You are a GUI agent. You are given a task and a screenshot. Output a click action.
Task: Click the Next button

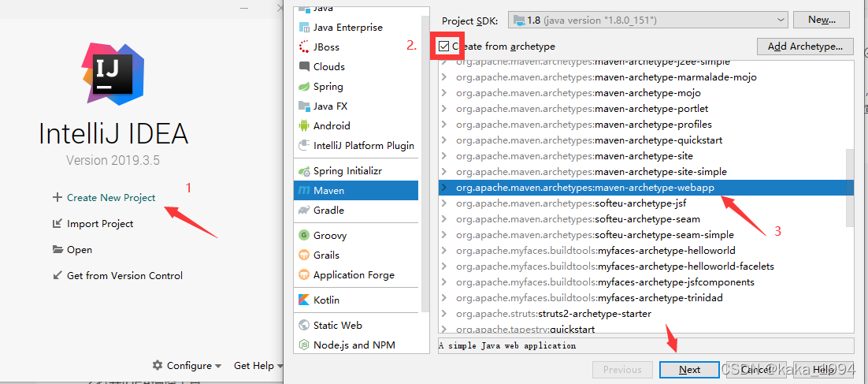tap(689, 370)
